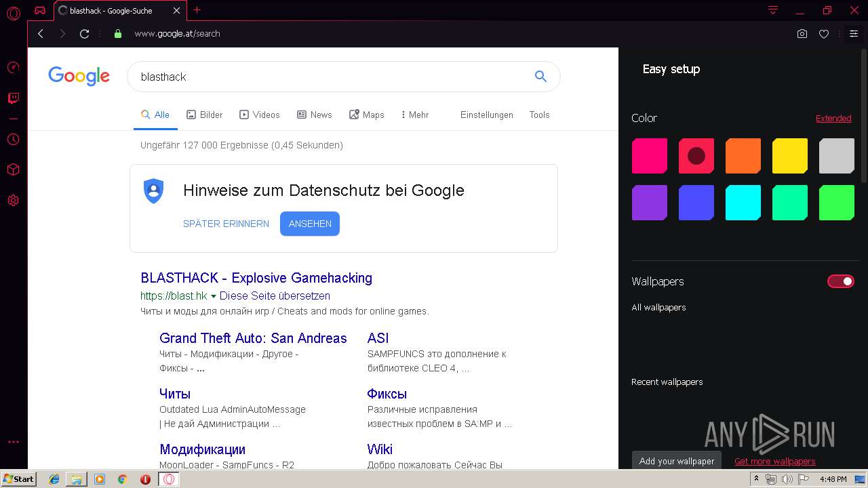Open Grand Theft Auto: San Andreas sitelink

(253, 338)
